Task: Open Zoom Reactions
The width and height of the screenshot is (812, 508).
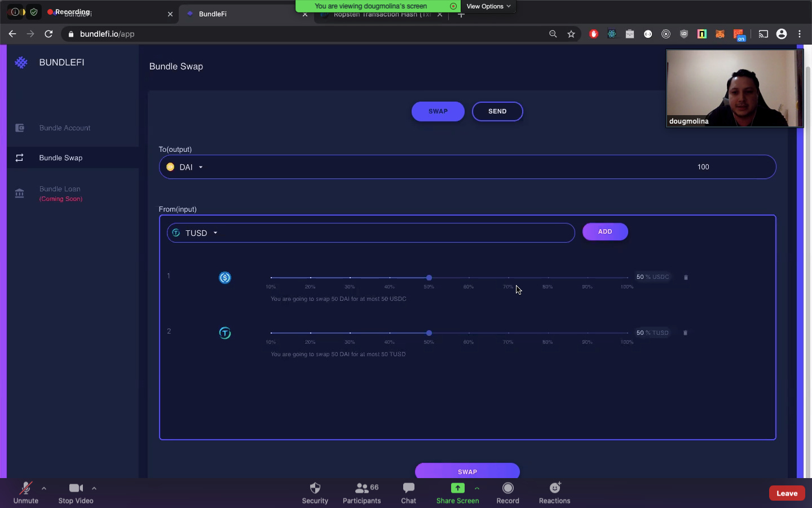Action: point(555,493)
